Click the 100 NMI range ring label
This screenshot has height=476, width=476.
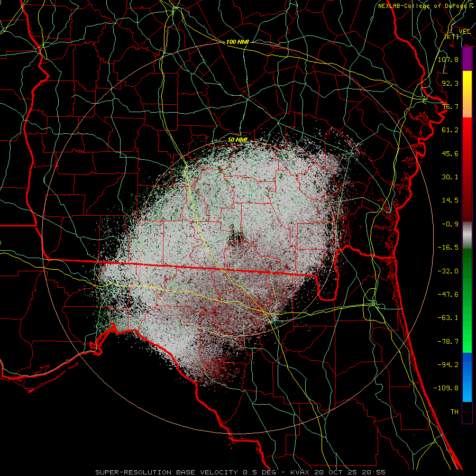point(237,42)
